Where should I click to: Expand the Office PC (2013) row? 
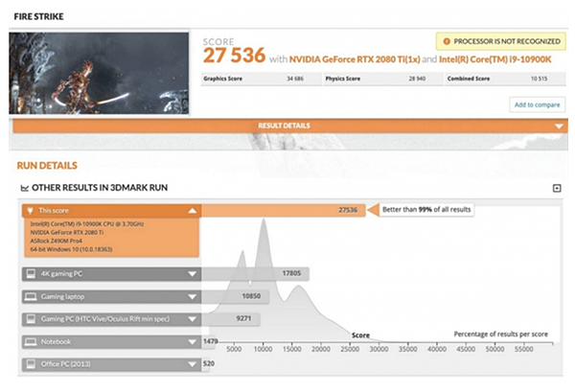click(193, 364)
